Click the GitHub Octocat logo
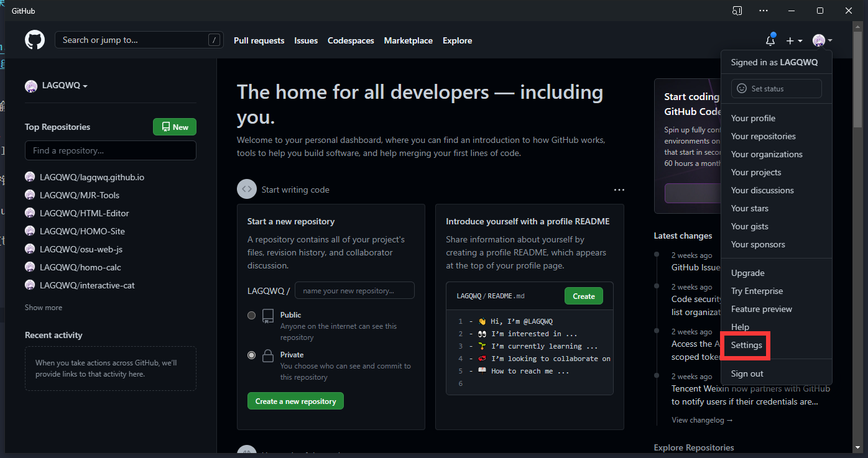 [35, 40]
